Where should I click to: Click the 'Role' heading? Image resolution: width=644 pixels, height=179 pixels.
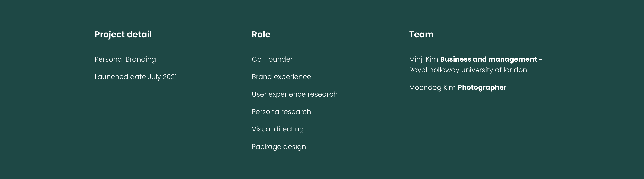click(261, 35)
